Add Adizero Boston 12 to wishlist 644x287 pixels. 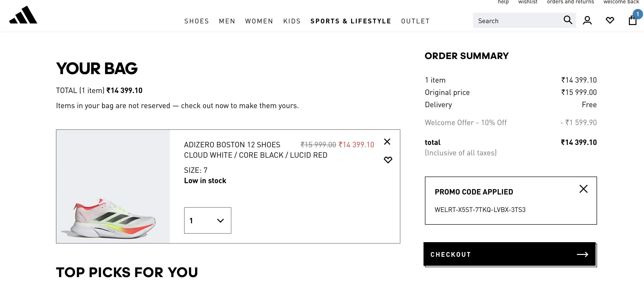388,160
